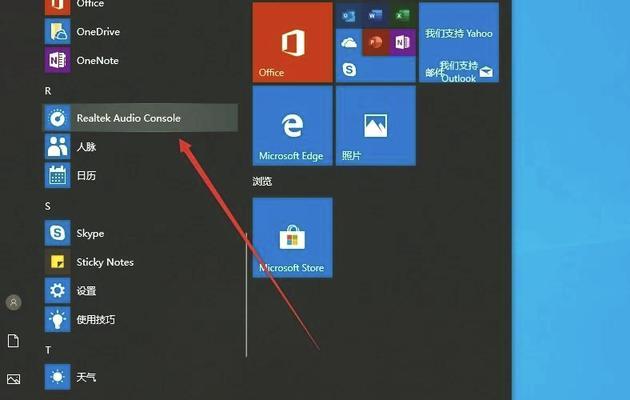Open the Word mini icon in tile
The image size is (630, 400).
pyautogui.click(x=375, y=15)
